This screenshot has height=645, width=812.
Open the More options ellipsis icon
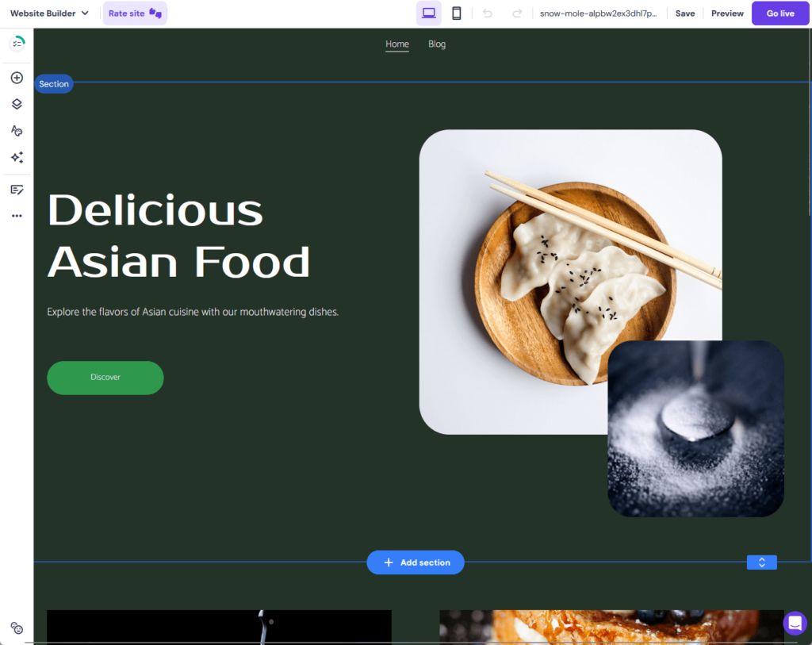(17, 216)
